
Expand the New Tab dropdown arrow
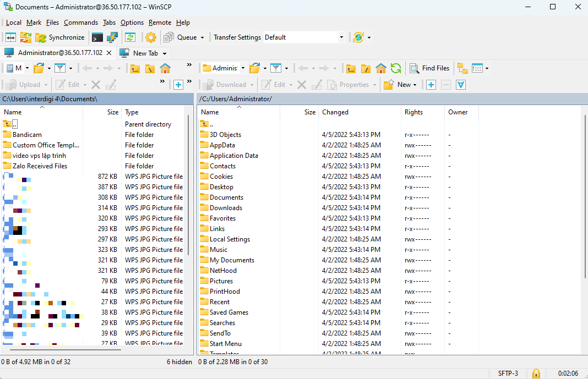click(x=164, y=53)
